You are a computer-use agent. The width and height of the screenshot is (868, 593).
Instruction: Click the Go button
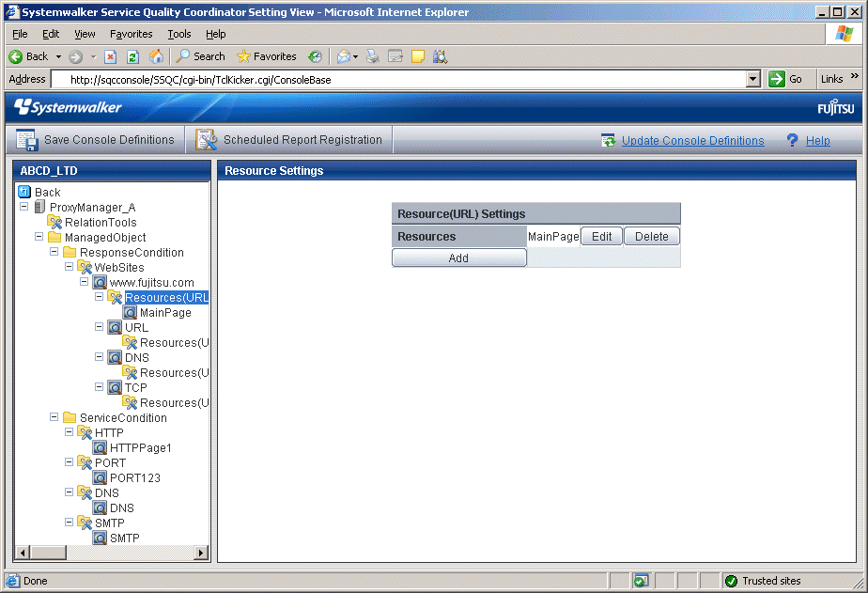[x=785, y=79]
